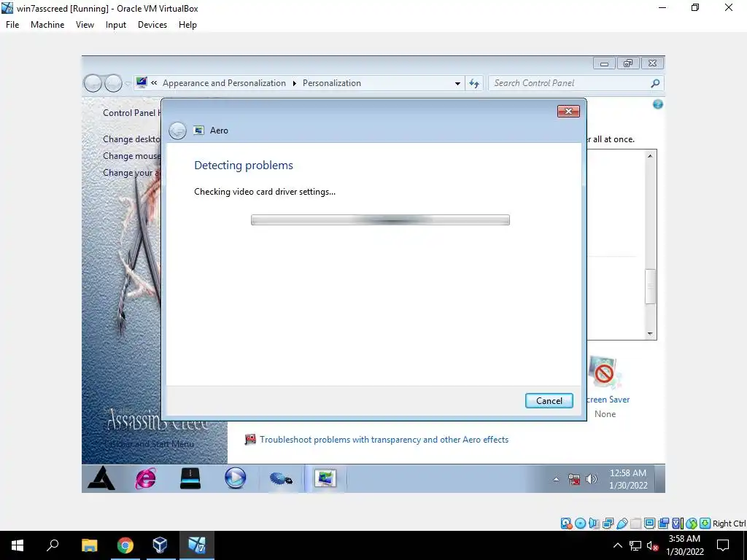Image resolution: width=747 pixels, height=560 pixels.
Task: Open the VirtualBox View menu
Action: 85,25
